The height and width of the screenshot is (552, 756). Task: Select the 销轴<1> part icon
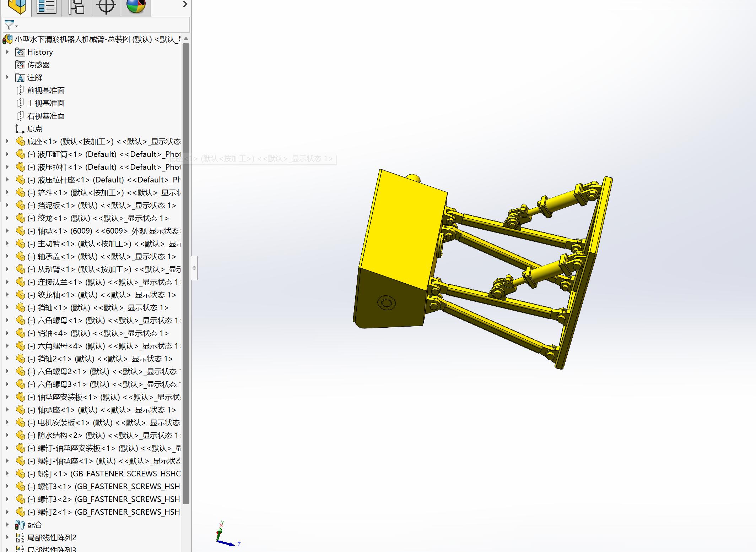20,308
